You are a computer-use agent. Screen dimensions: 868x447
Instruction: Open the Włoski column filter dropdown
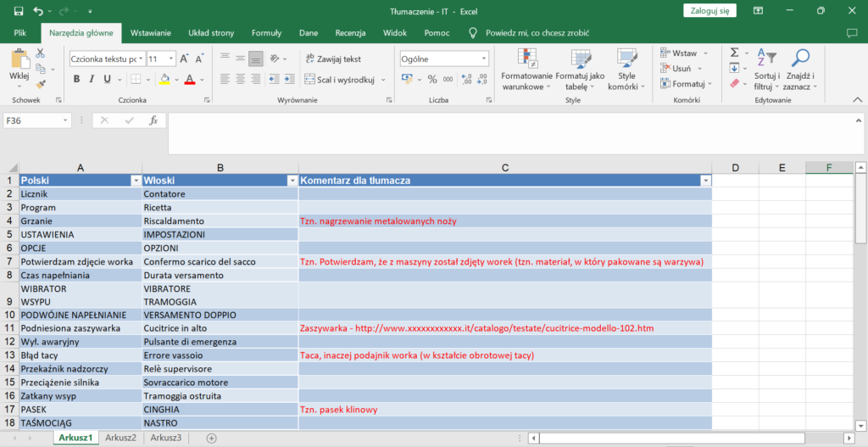pos(292,181)
